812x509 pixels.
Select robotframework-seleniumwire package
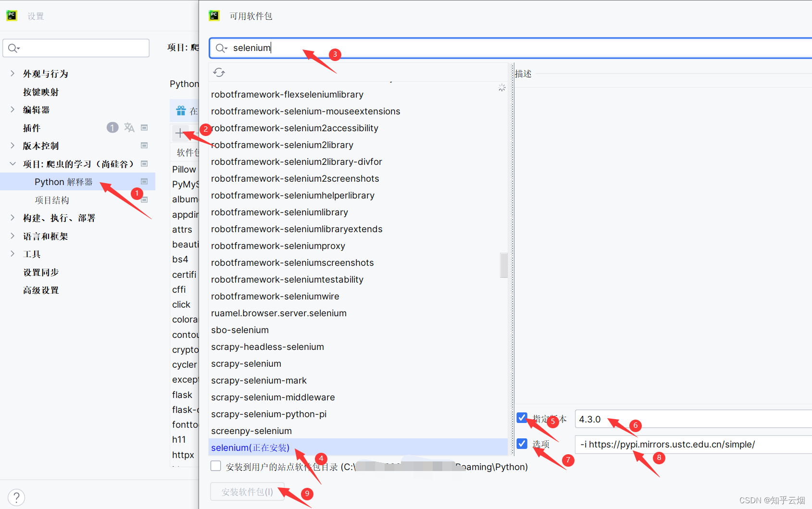(x=275, y=296)
